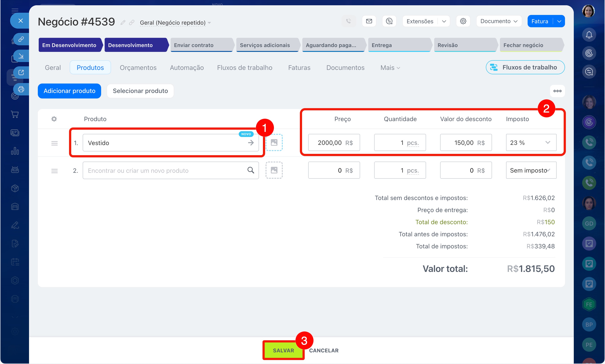Expand the Mais tab menu

pos(390,68)
